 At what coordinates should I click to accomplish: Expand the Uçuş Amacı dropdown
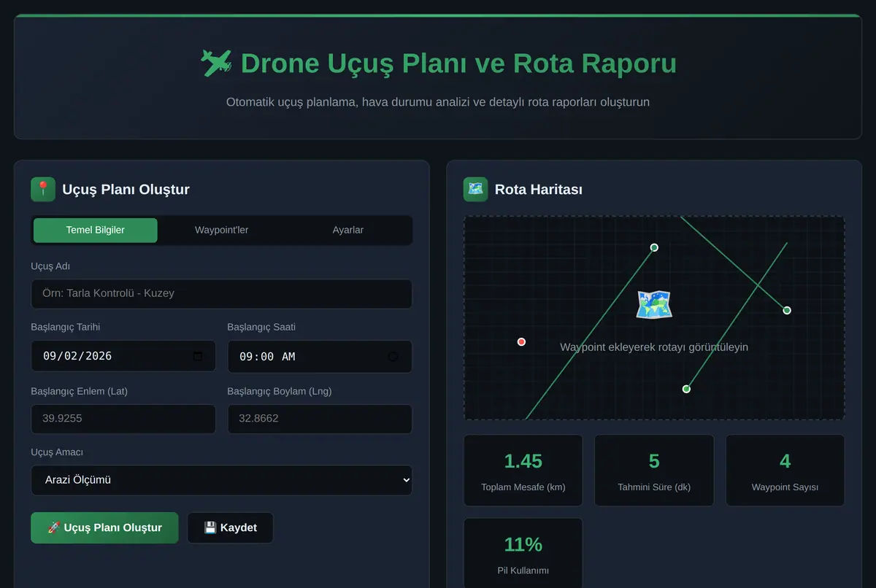pos(221,480)
